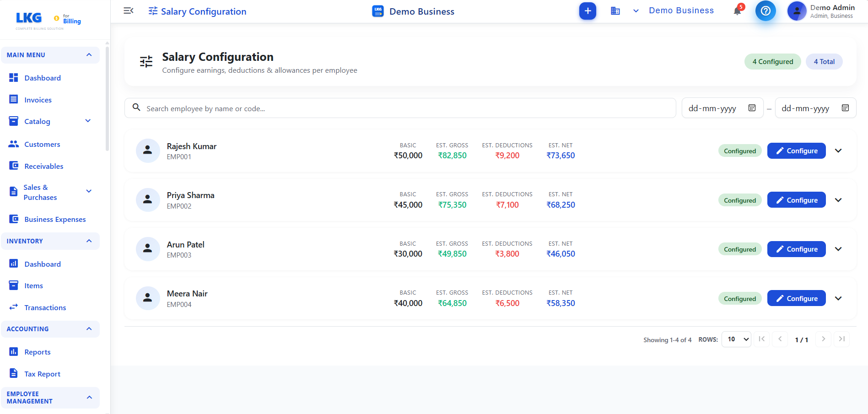This screenshot has width=868, height=414.
Task: Click Arun Patel's EMP003 code
Action: tap(179, 255)
